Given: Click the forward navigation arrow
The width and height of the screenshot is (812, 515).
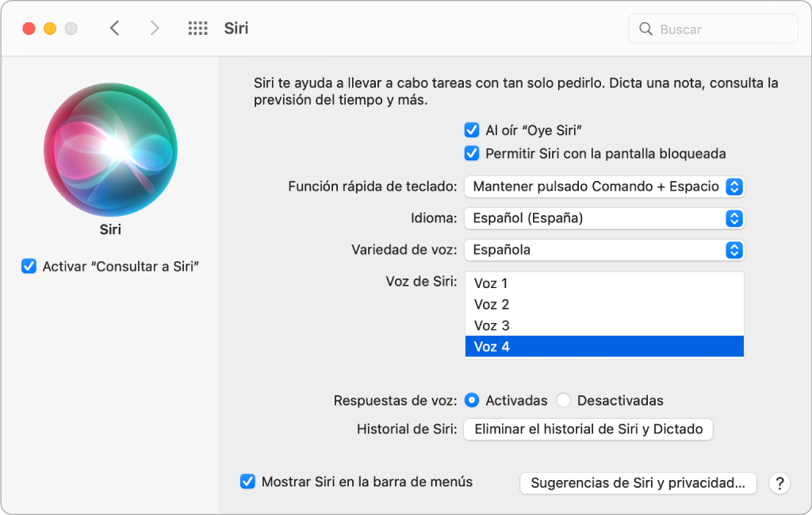Looking at the screenshot, I should tap(154, 28).
